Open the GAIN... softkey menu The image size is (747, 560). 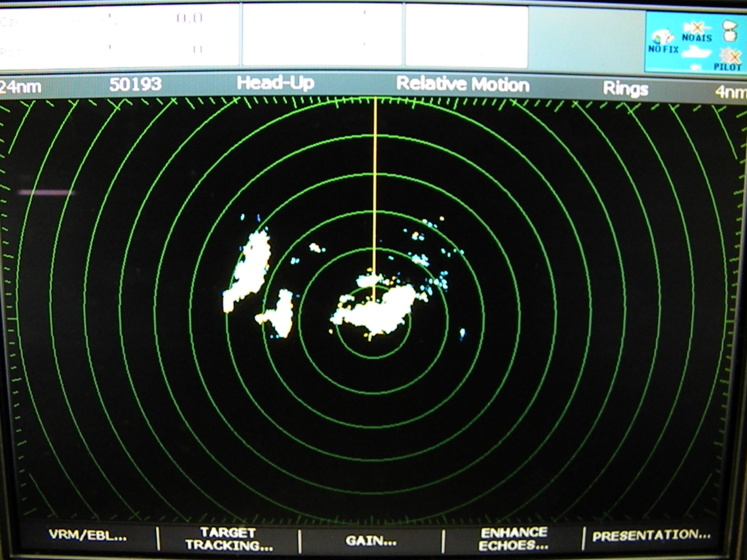tap(371, 540)
